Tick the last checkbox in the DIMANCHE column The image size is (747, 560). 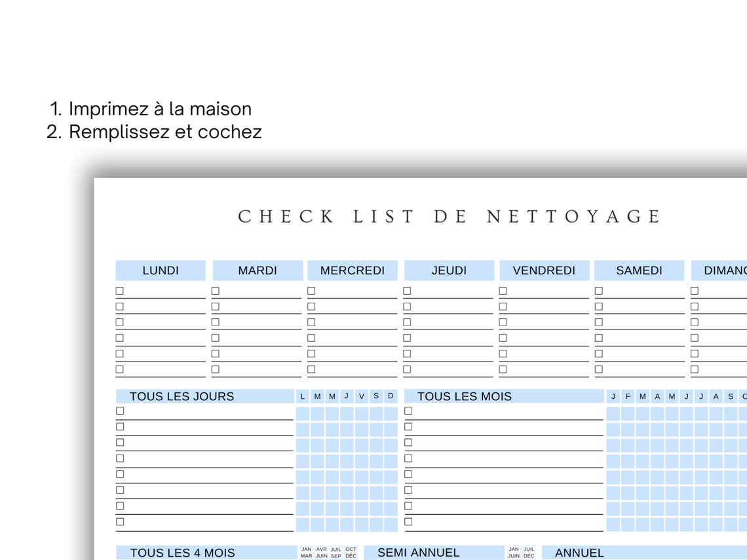tap(693, 369)
